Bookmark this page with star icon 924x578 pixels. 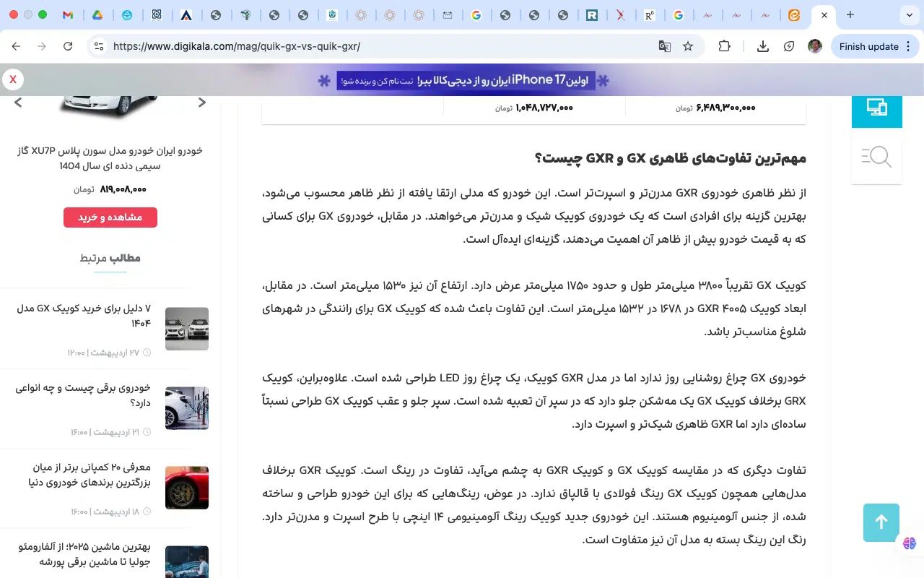[x=688, y=46]
